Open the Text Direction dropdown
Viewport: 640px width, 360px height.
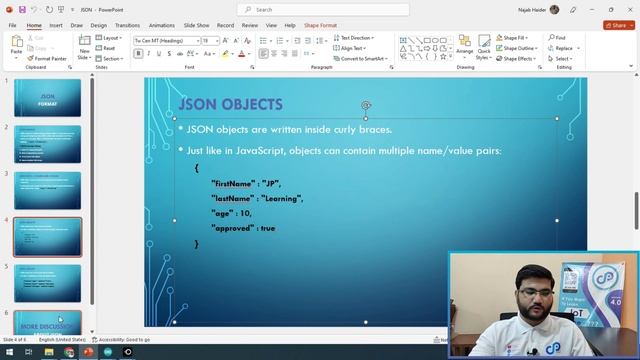[353, 38]
